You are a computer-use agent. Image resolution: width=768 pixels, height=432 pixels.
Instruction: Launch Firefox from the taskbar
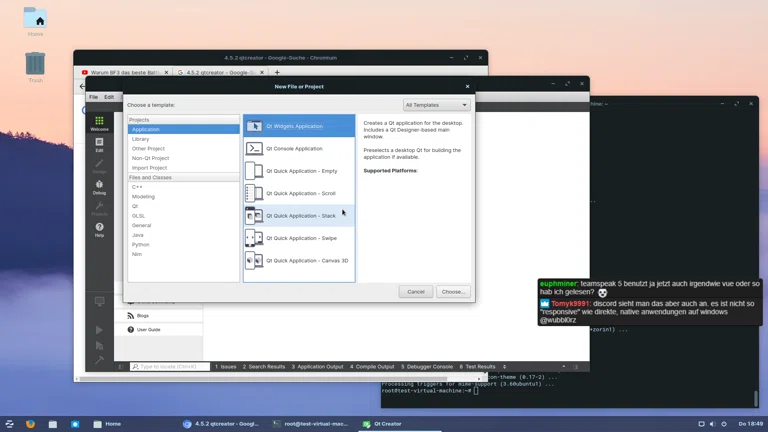30,424
